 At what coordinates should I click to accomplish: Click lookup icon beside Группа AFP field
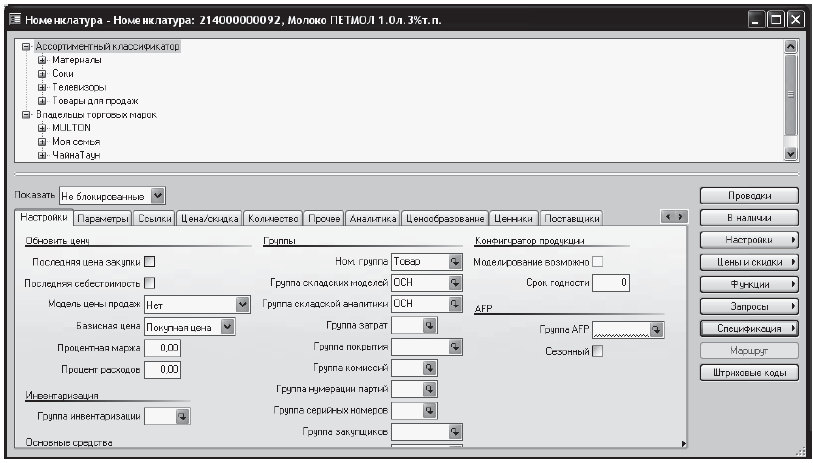click(x=656, y=328)
